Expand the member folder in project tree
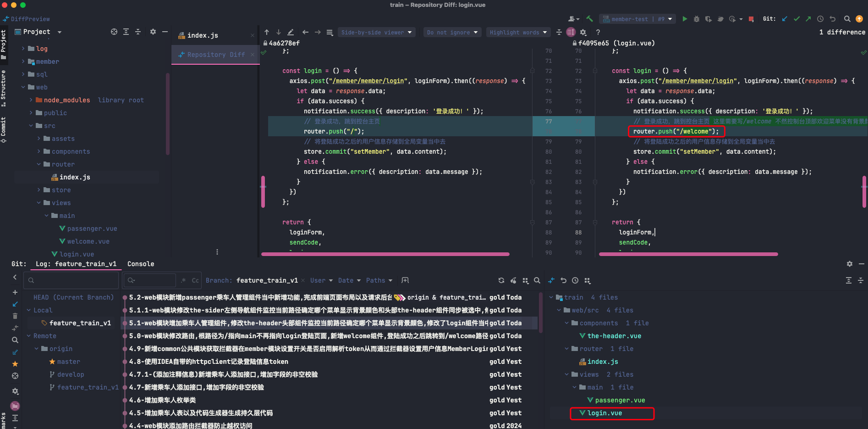The height and width of the screenshot is (429, 868). click(x=23, y=61)
